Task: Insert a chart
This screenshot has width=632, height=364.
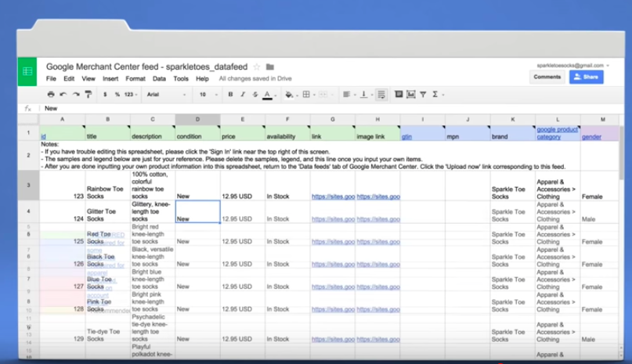Action: coord(410,94)
